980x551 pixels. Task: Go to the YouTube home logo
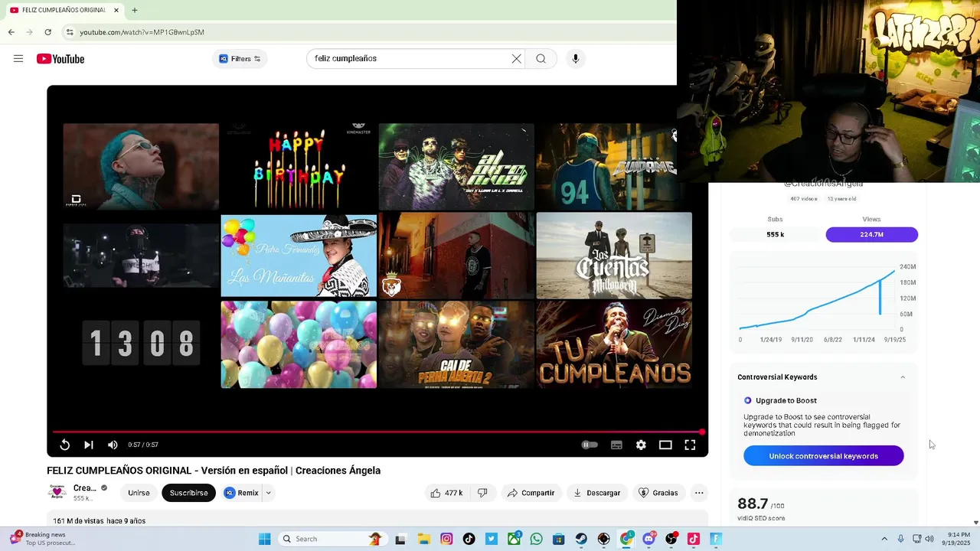click(x=60, y=59)
